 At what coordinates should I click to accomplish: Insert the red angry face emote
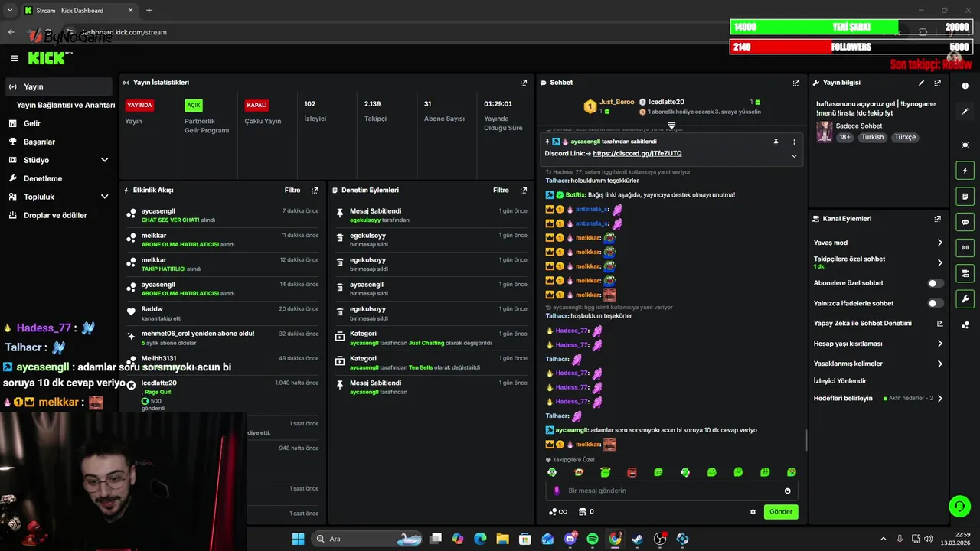pos(632,472)
